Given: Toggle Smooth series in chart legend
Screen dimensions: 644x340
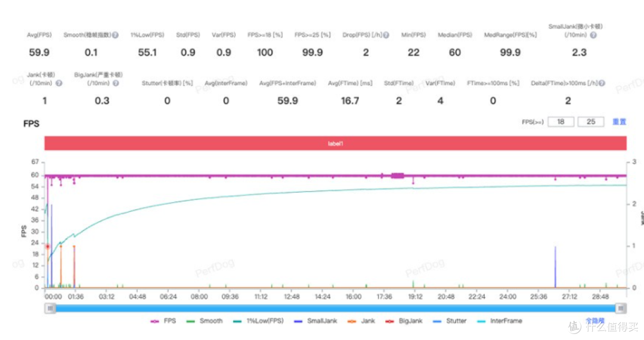Looking at the screenshot, I should 204,321.
